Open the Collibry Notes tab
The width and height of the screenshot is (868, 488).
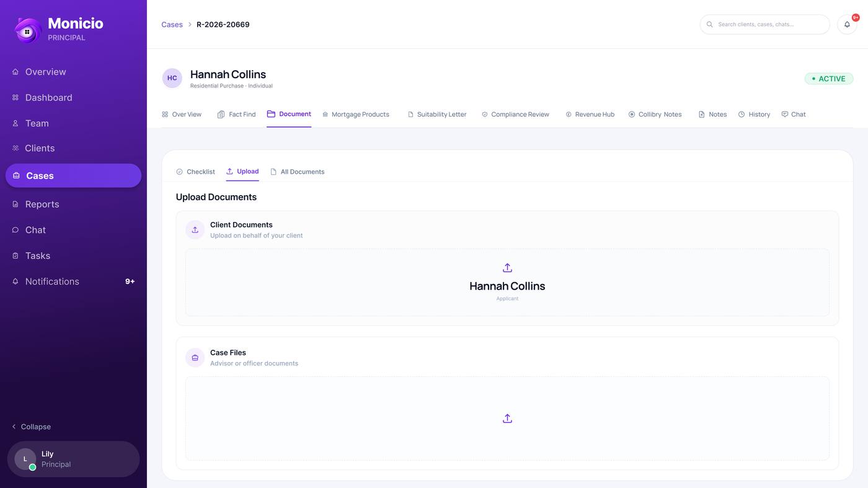coord(655,114)
